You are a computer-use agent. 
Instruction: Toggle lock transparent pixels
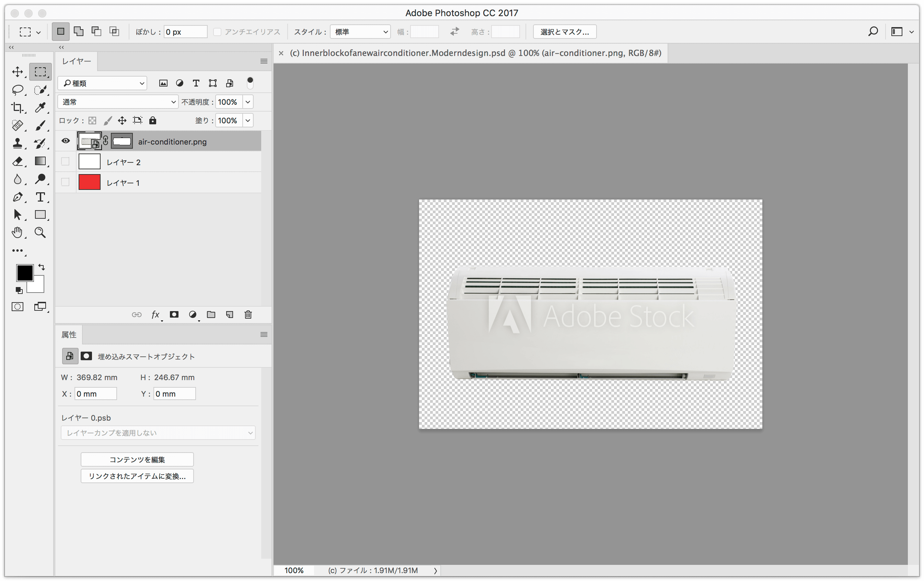92,121
